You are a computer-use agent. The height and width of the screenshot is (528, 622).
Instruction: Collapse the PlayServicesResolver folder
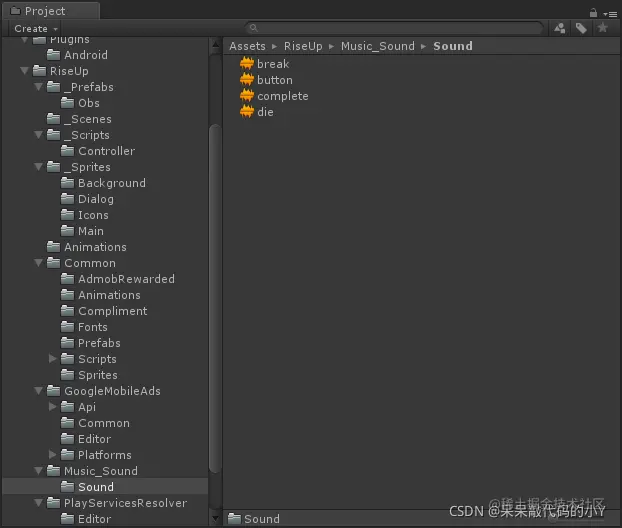pos(38,503)
